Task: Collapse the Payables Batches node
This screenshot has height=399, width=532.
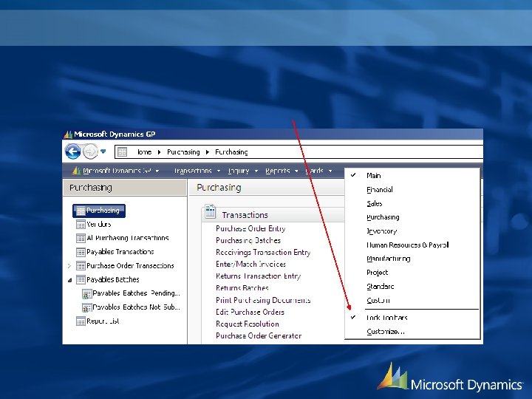Action: pyautogui.click(x=69, y=280)
